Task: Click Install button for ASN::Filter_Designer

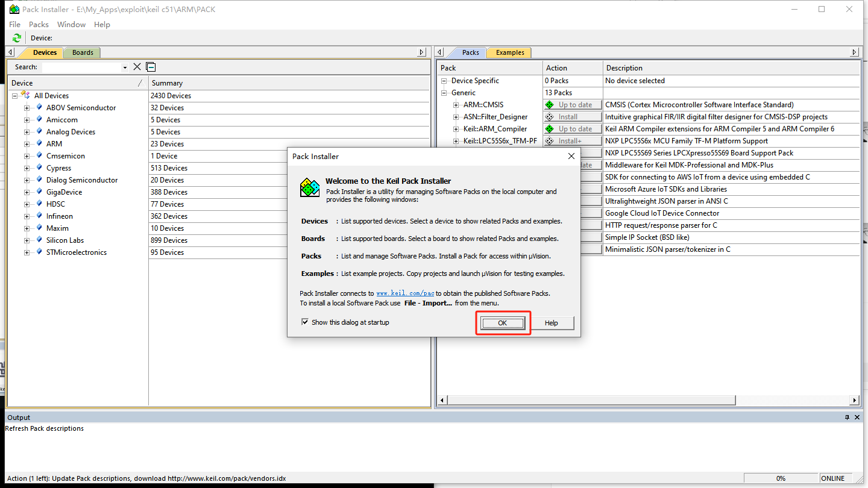Action: [x=573, y=117]
